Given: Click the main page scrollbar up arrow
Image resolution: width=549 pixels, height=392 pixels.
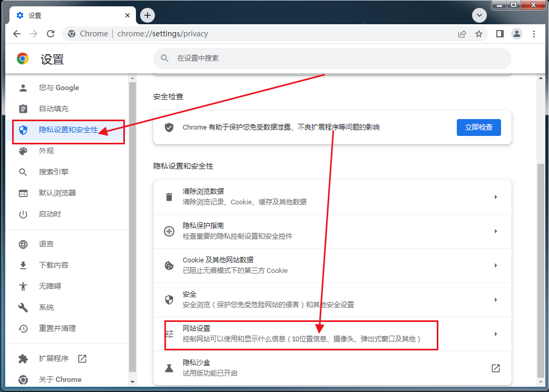Looking at the screenshot, I should point(541,78).
